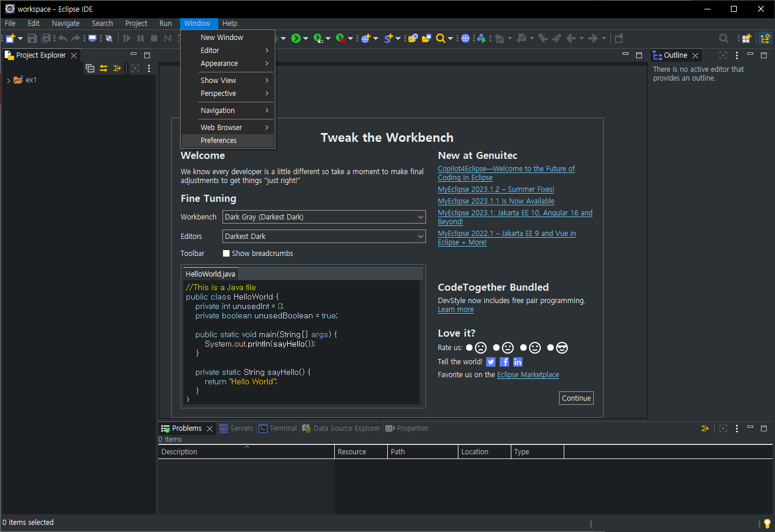Switch to the Properties tab

(x=407, y=428)
